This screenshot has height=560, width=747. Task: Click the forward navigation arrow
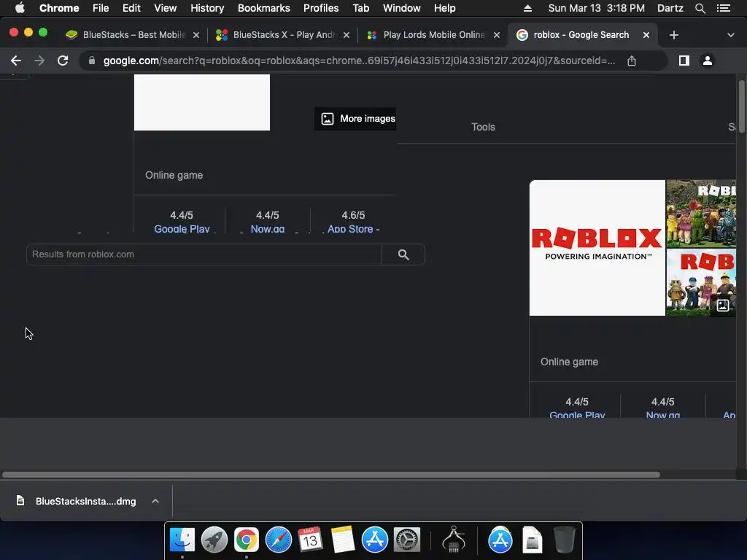(39, 61)
